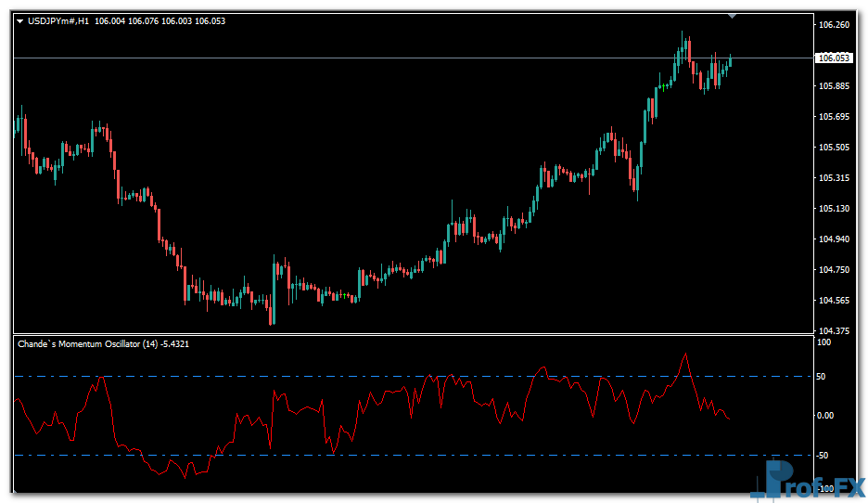The height and width of the screenshot is (503, 868).
Task: Click the 105.885 price scale label
Action: click(834, 87)
